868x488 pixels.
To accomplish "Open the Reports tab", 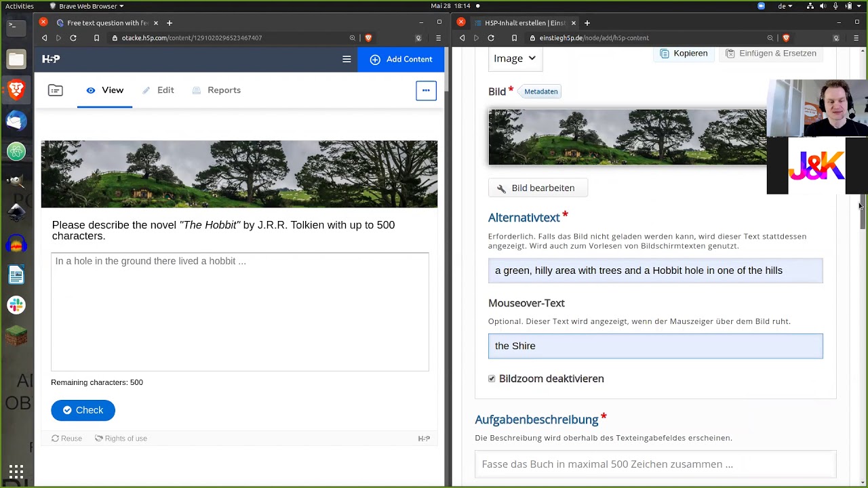I will tap(216, 90).
